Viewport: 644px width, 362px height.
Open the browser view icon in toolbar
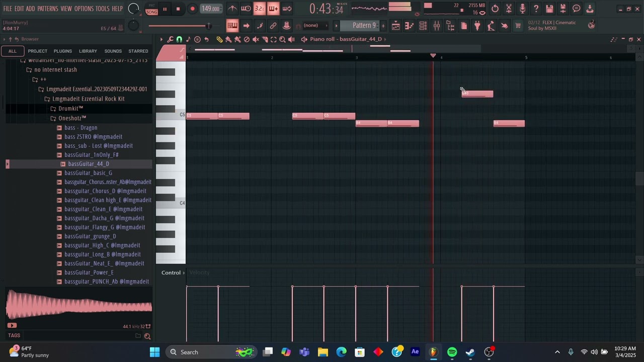tap(450, 26)
